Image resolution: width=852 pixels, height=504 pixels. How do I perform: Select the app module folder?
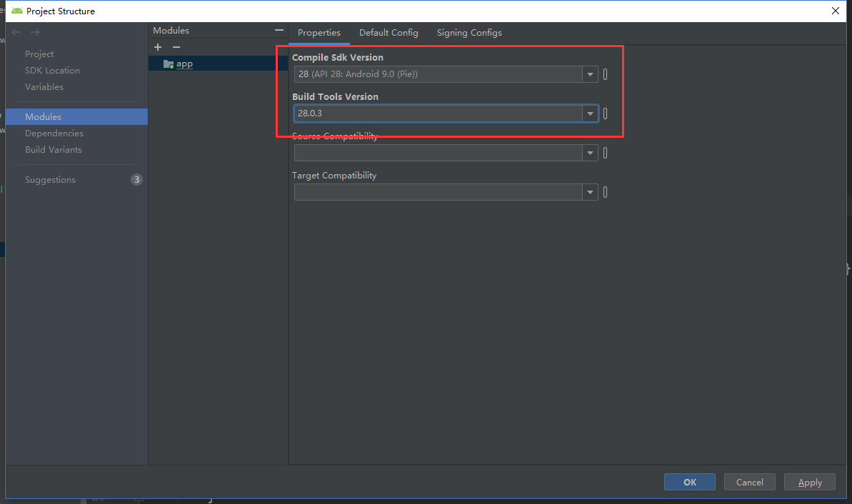pyautogui.click(x=218, y=64)
